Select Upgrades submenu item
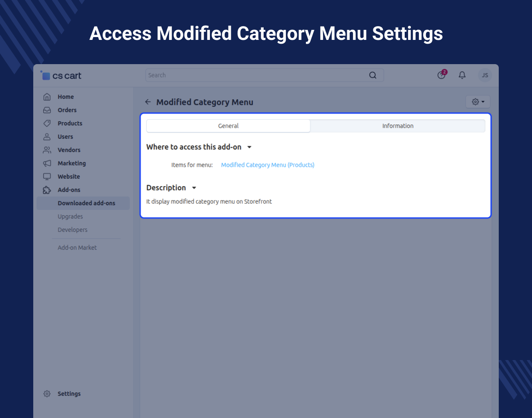The width and height of the screenshot is (532, 418). click(x=70, y=217)
